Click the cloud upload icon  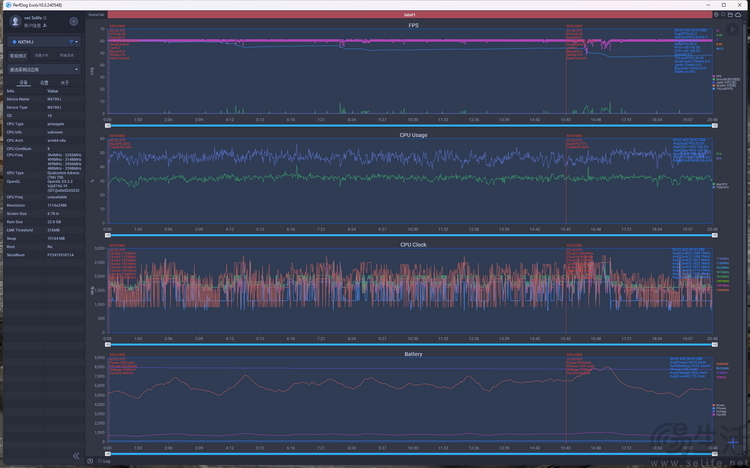[x=738, y=15]
